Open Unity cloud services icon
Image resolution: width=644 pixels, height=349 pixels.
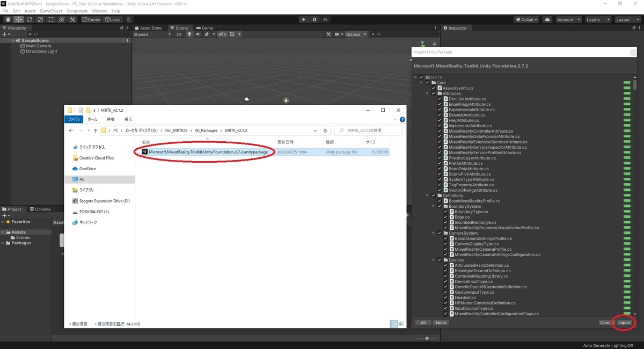(547, 19)
